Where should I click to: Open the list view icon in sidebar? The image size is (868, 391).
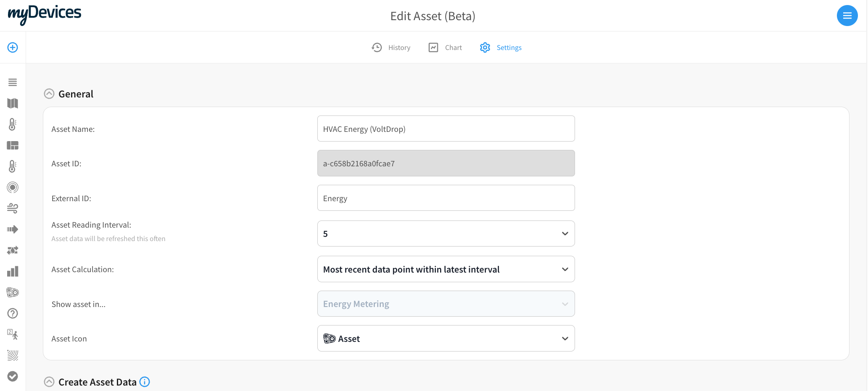tap(13, 82)
